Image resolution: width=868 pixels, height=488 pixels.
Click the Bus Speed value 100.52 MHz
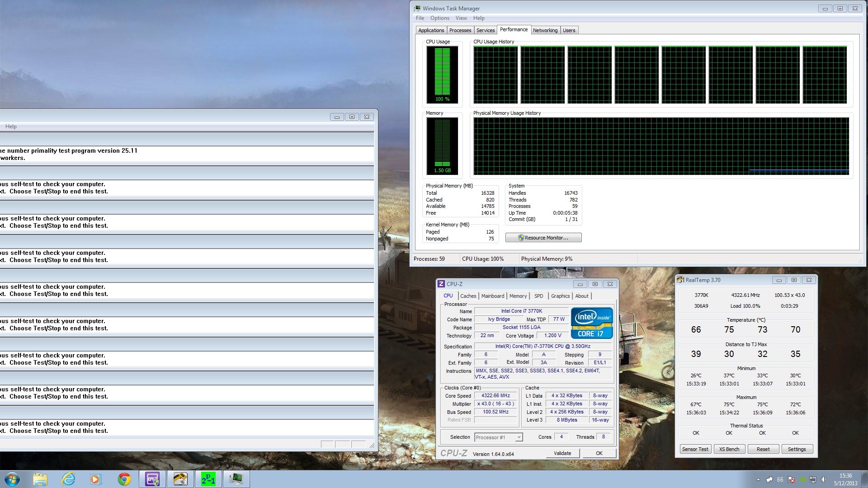495,412
